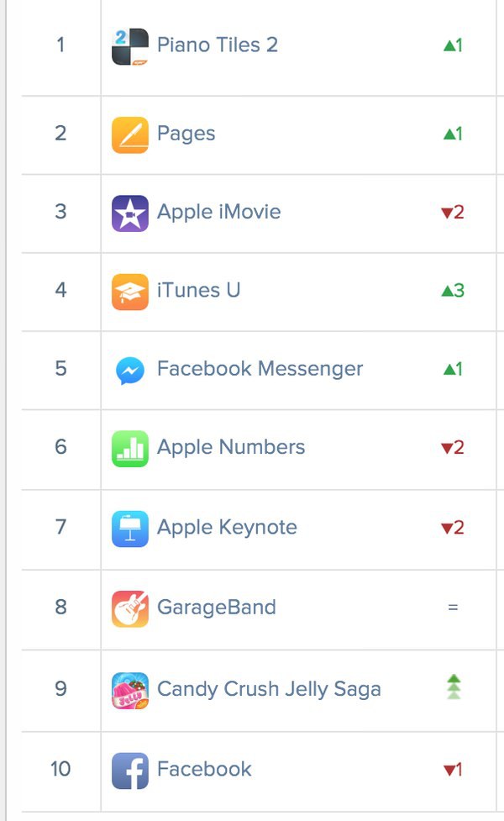Click the purple Apple iMovie icon
The image size is (504, 821).
[130, 213]
